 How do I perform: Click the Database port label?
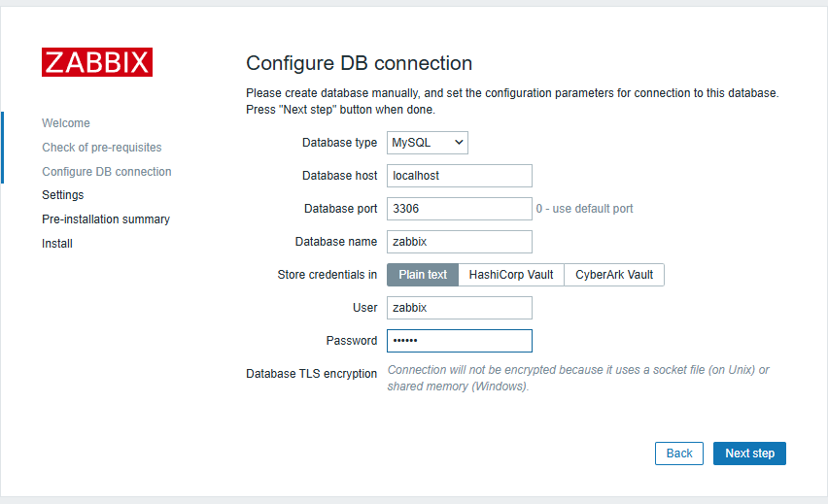pos(340,209)
